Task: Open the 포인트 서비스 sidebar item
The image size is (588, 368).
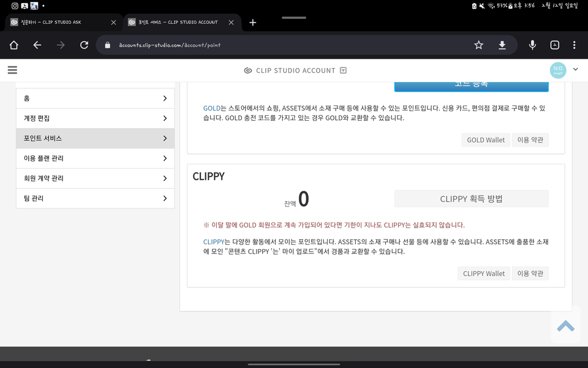Action: click(95, 138)
